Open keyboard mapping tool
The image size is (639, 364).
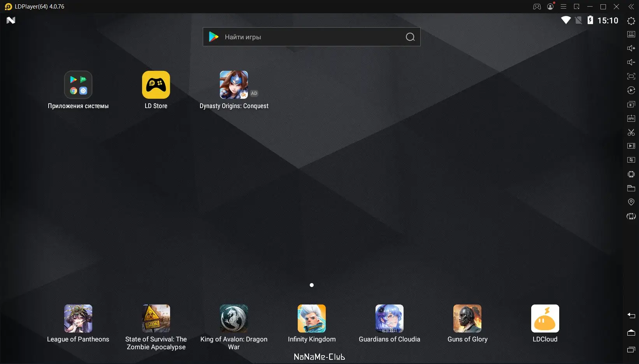coord(631,34)
